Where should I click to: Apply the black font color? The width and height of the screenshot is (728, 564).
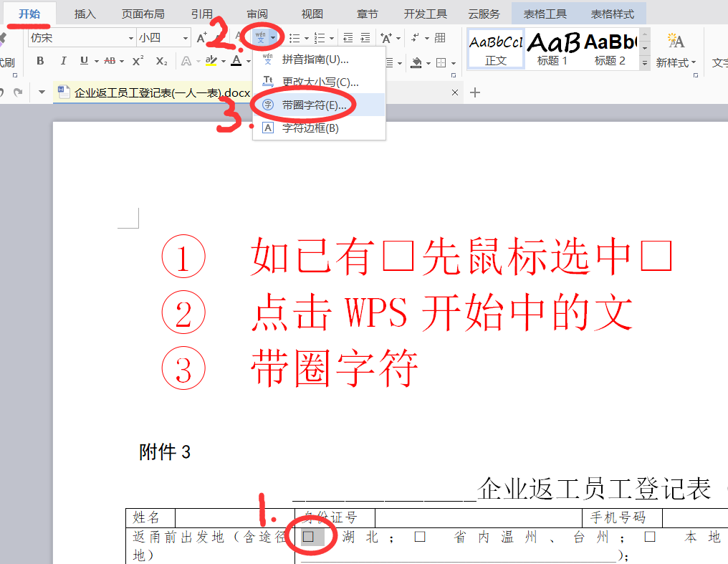pyautogui.click(x=236, y=61)
